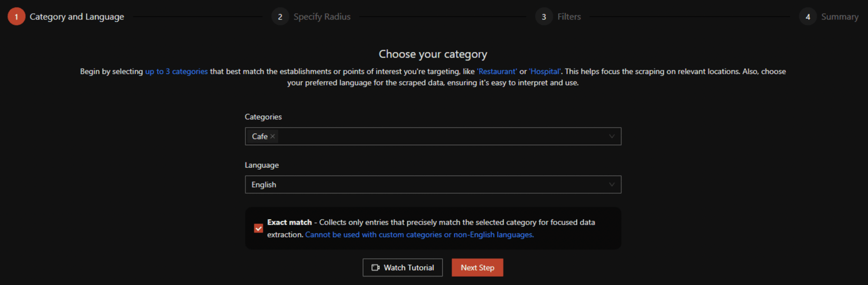Click the step 4 number circle
Screen dimensions: 868x285
808,17
